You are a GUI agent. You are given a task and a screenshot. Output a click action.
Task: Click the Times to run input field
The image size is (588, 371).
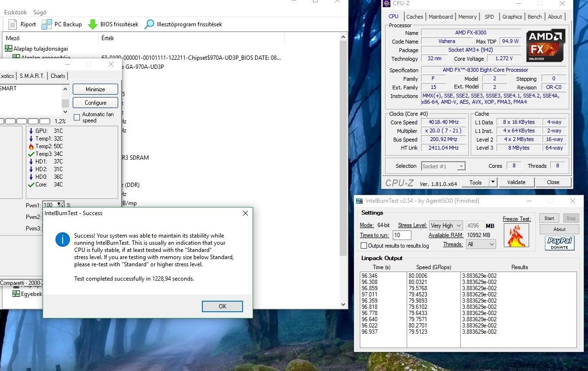402,235
